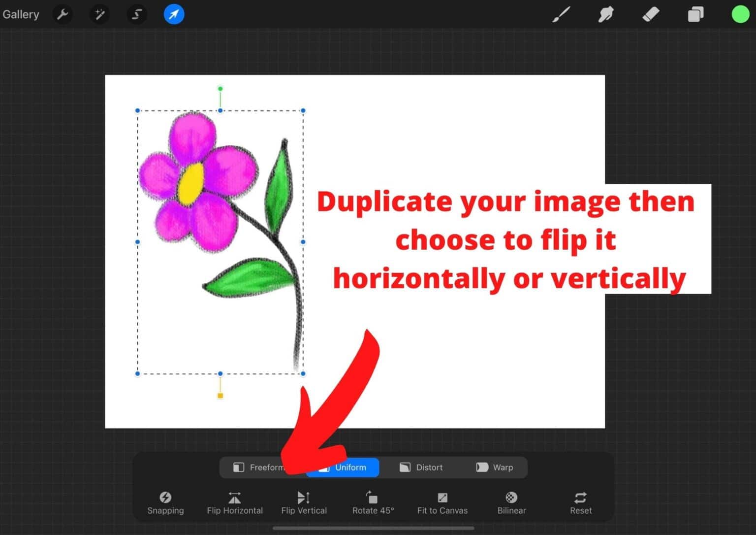Viewport: 756px width, 535px height.
Task: Open the Actions wrench menu
Action: click(63, 14)
